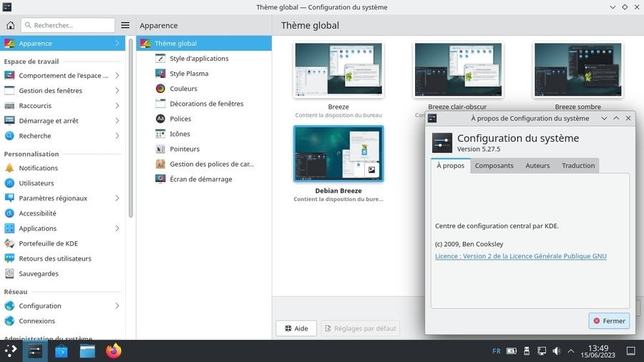The image size is (644, 362).
Task: Choose the Debian Breeze theme thumbnail
Action: 338,154
